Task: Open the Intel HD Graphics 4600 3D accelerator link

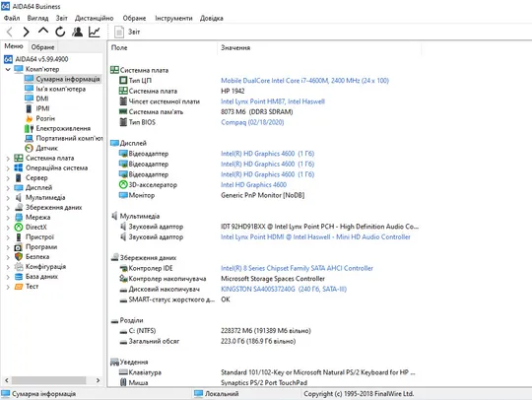Action: tap(253, 185)
